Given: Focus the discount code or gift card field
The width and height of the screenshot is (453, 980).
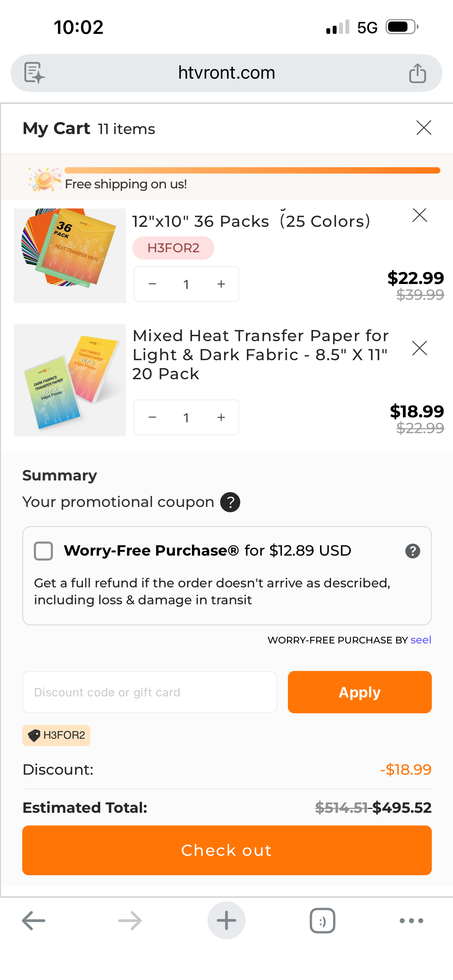Looking at the screenshot, I should coord(150,692).
